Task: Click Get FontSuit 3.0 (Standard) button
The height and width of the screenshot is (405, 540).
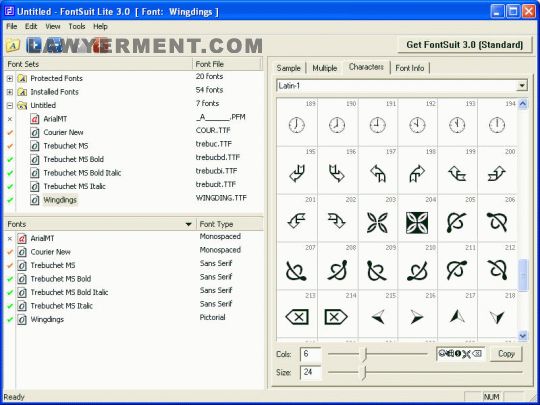Action: (465, 45)
